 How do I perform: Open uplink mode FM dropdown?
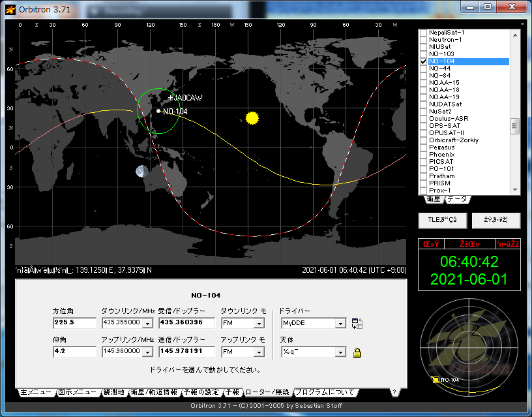[259, 352]
